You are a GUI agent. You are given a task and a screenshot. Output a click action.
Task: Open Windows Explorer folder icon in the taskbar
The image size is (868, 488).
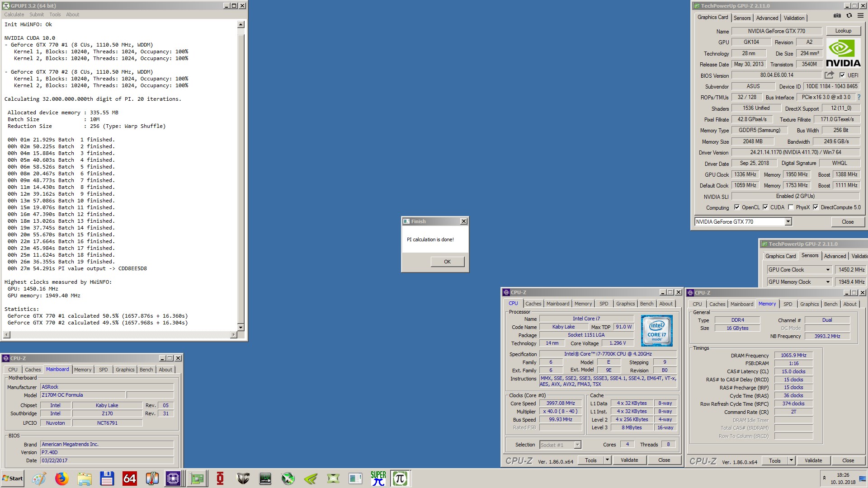[85, 479]
